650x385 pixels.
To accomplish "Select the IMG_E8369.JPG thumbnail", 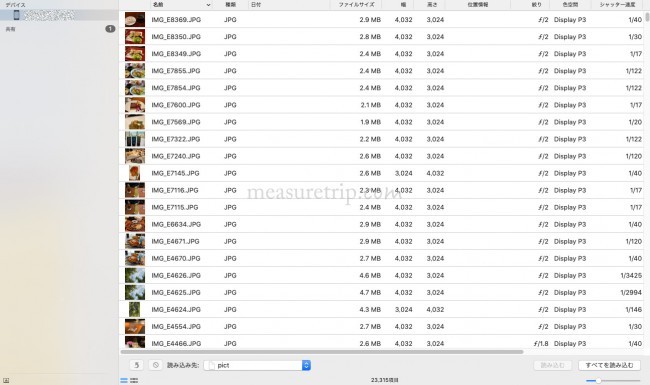I will tap(135, 19).
